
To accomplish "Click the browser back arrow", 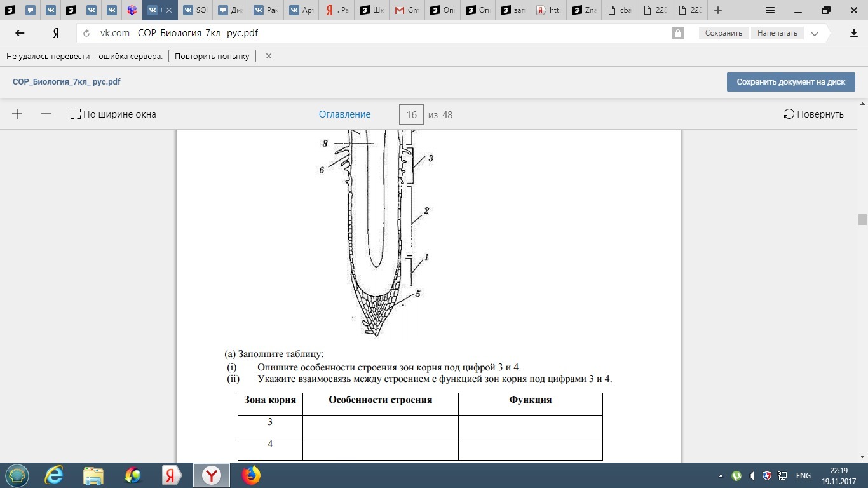I will pos(20,33).
